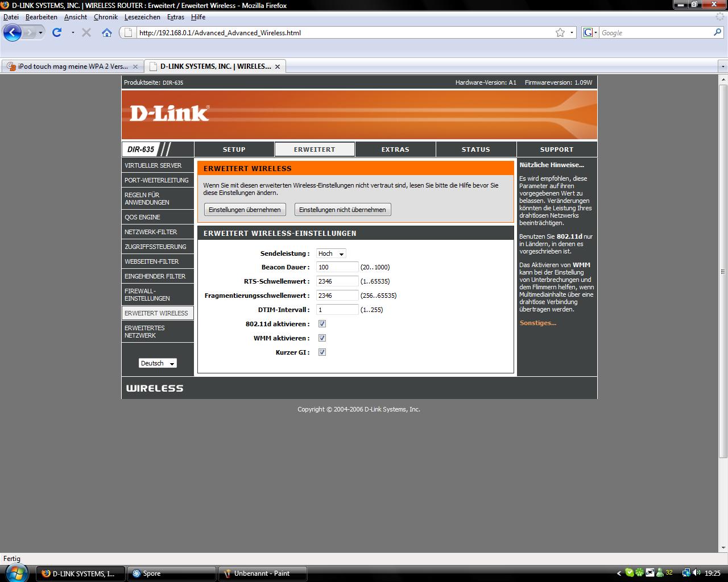Click the Sonstiges... help link
728x582 pixels.
tap(537, 323)
